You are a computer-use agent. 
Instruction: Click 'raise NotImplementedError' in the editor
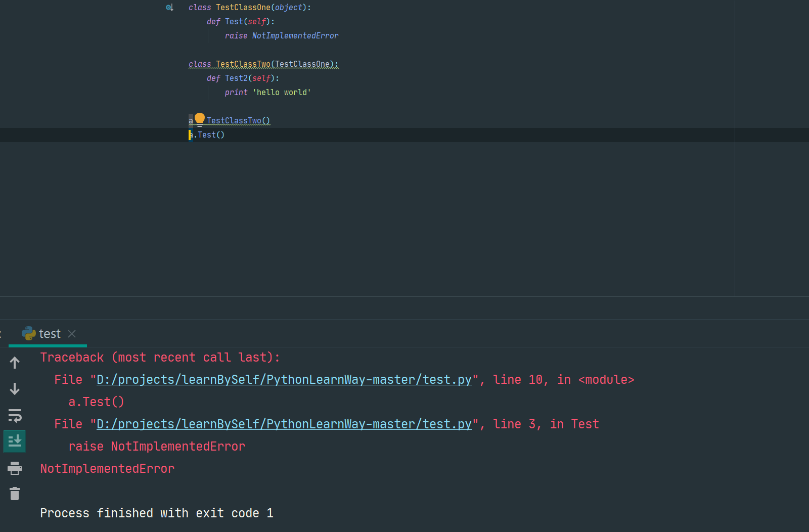pos(282,36)
